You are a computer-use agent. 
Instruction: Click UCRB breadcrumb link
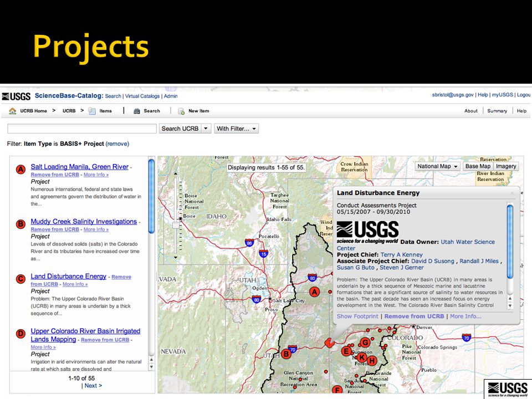tap(69, 111)
